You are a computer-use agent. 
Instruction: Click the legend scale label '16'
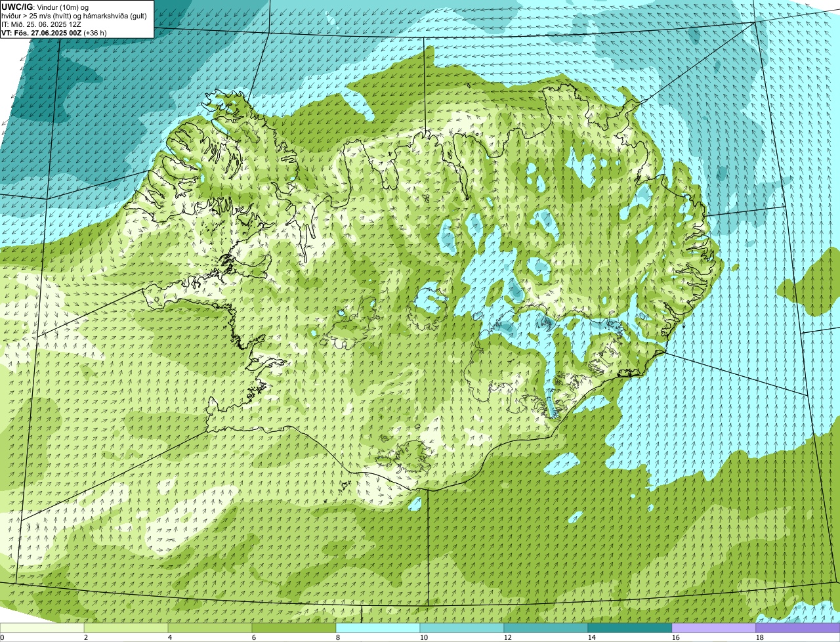676,637
